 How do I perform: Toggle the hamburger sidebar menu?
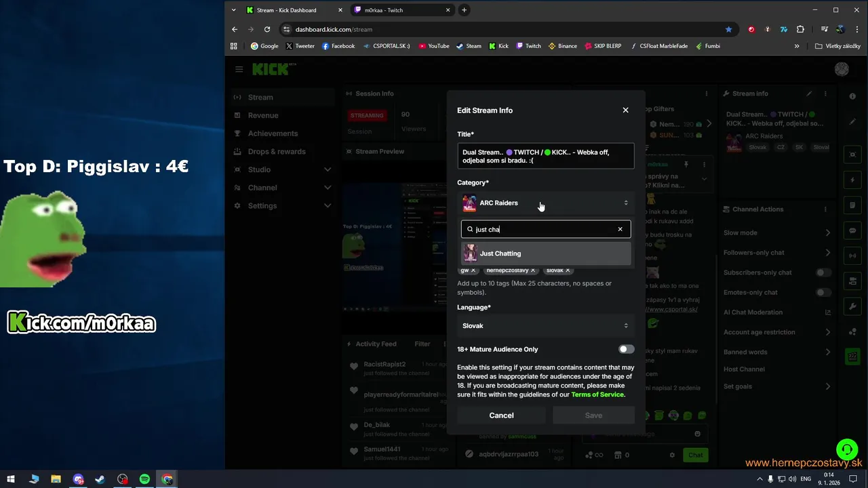(239, 69)
